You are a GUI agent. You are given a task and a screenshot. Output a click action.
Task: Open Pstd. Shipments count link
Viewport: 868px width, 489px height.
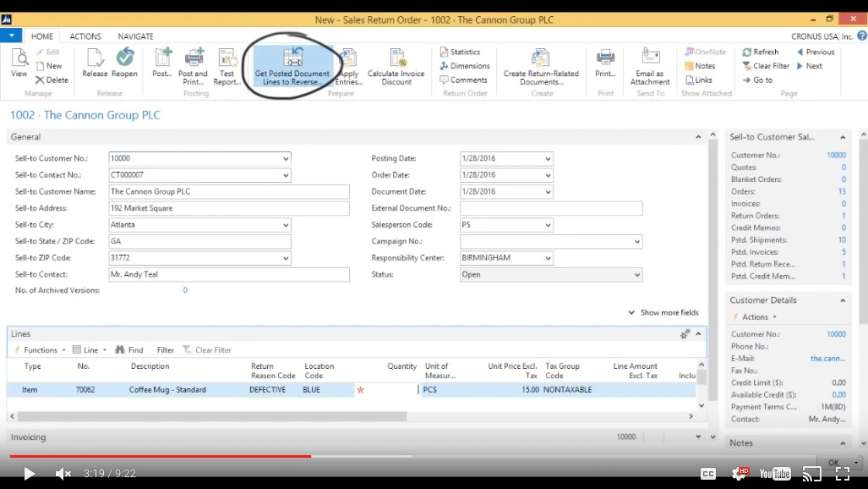click(x=842, y=240)
